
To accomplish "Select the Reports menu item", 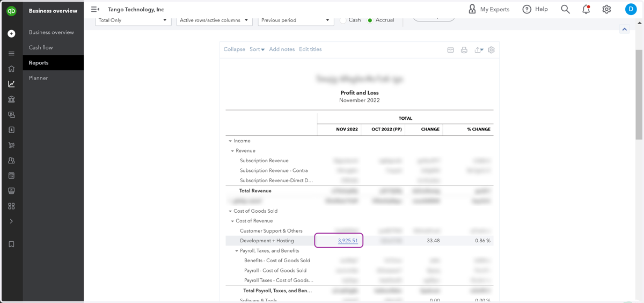I will (x=53, y=63).
